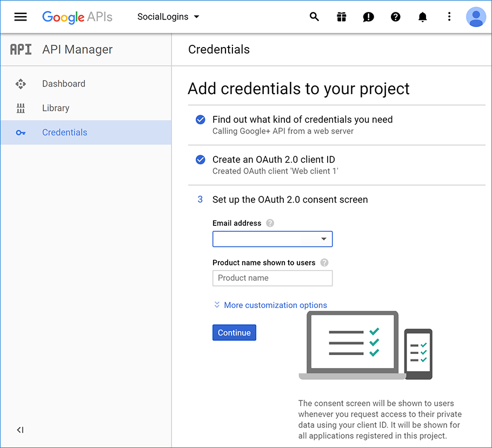Select Credentials in the sidebar
Viewport: 492px width, 448px height.
(x=64, y=132)
